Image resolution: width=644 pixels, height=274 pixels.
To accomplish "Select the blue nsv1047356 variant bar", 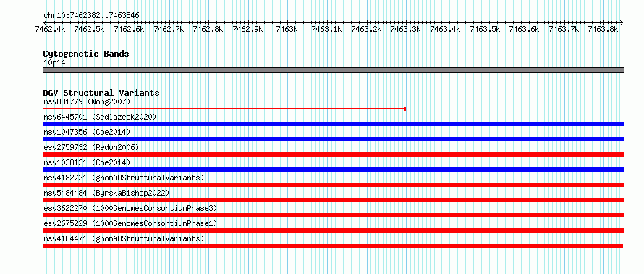I will tap(333, 139).
